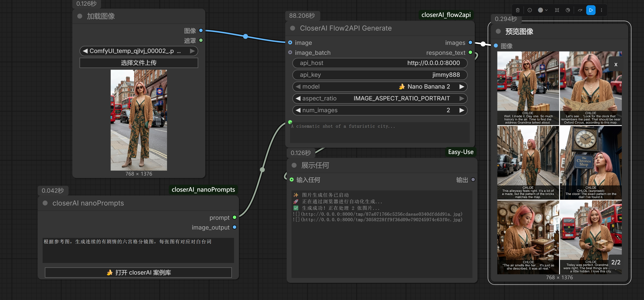644x300 pixels.
Task: Click the clock shop preview thumbnail
Action: pyautogui.click(x=590, y=162)
